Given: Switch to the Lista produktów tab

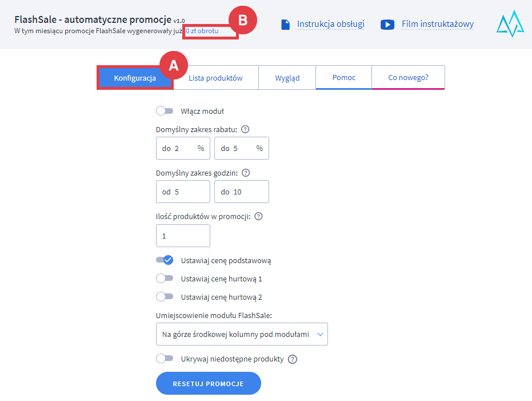Looking at the screenshot, I should tap(215, 78).
